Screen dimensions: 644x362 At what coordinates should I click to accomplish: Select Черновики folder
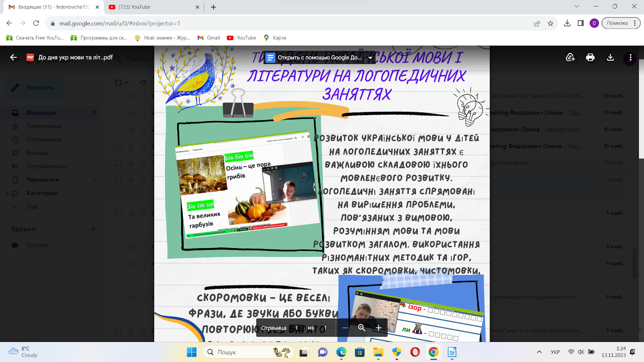(x=50, y=179)
